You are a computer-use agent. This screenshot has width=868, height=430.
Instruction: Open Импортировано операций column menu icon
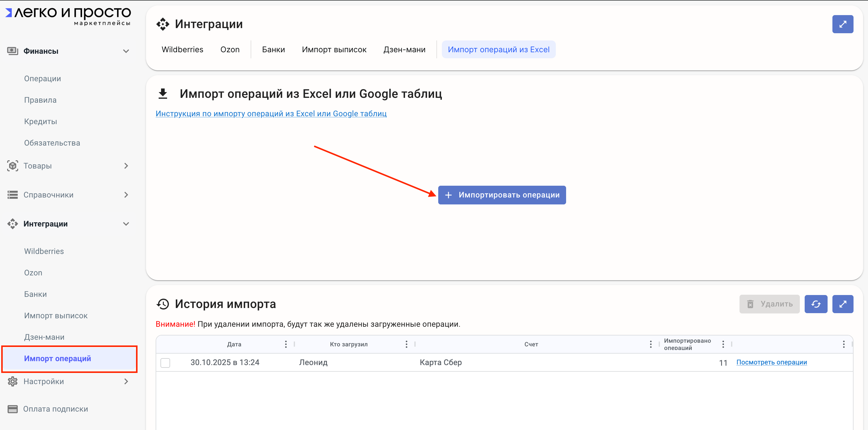pyautogui.click(x=723, y=344)
